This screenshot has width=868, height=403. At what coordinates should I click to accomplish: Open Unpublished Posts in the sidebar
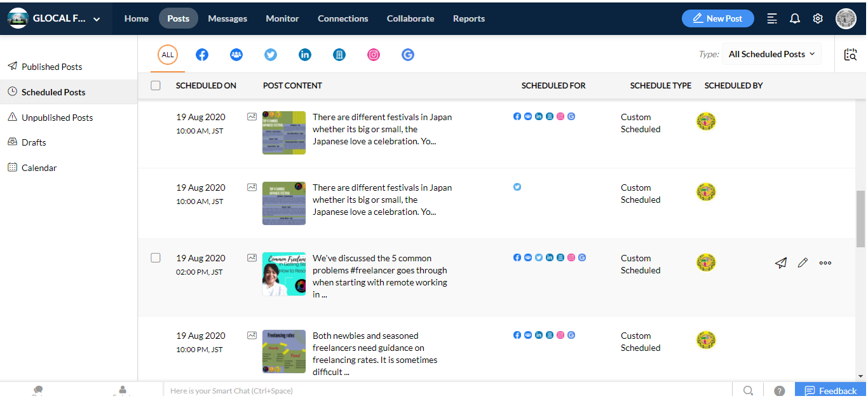(x=57, y=118)
